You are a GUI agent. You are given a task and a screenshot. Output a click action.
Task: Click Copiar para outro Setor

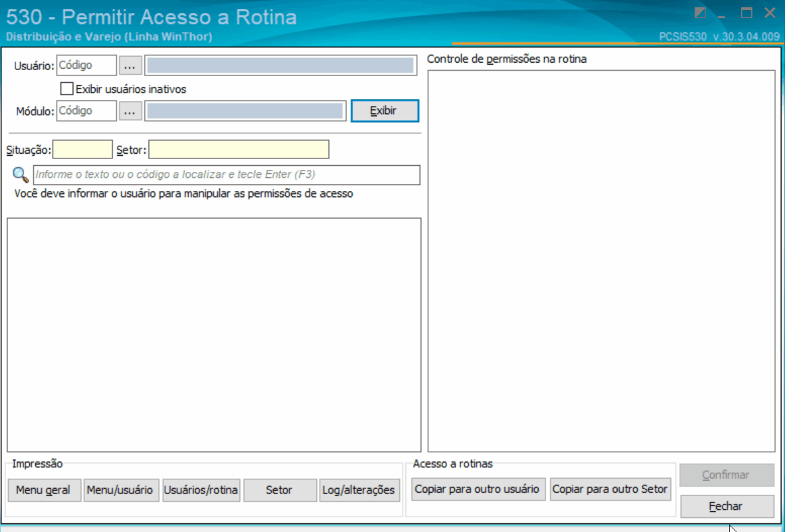tap(610, 489)
